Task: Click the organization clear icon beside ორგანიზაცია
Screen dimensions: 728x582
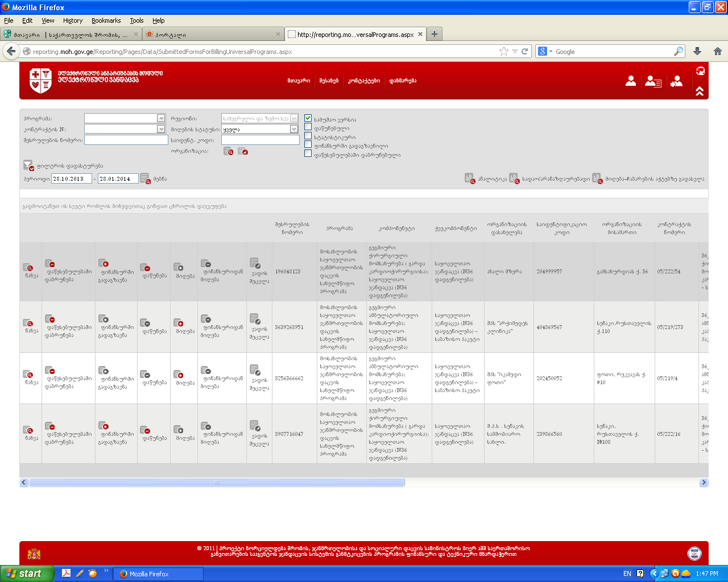Action: pyautogui.click(x=243, y=151)
